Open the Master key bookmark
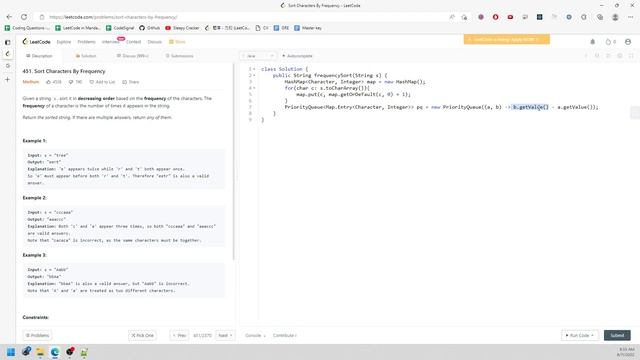 click(x=308, y=28)
